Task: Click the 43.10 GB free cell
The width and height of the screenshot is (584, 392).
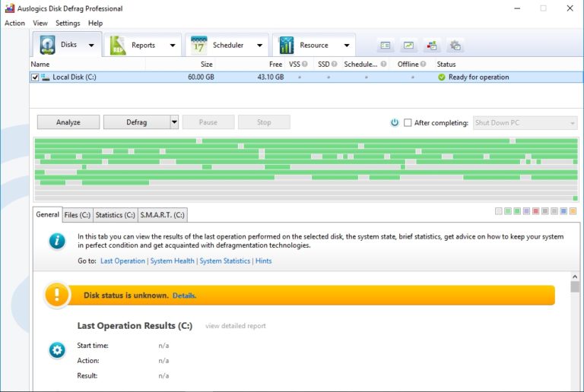Action: click(x=271, y=77)
